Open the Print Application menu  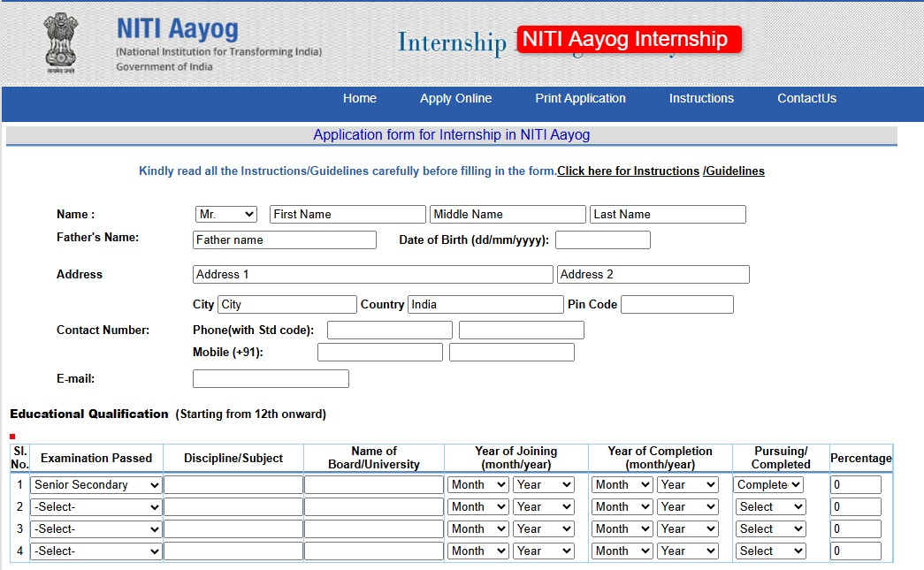[x=580, y=99]
